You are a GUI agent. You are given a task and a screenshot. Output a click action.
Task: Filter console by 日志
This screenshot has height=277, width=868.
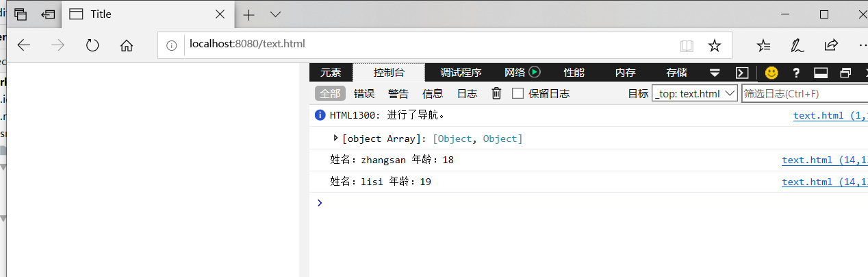467,94
